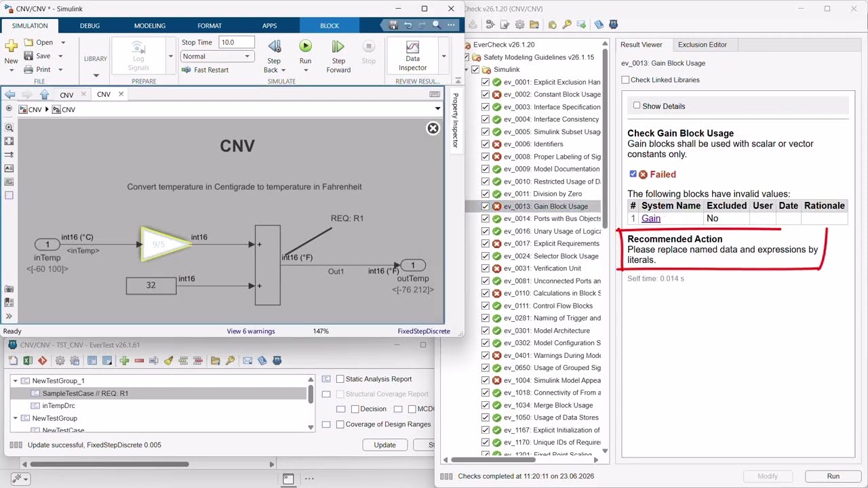
Task: Click the help book icon in EverCheck
Action: pos(598,24)
